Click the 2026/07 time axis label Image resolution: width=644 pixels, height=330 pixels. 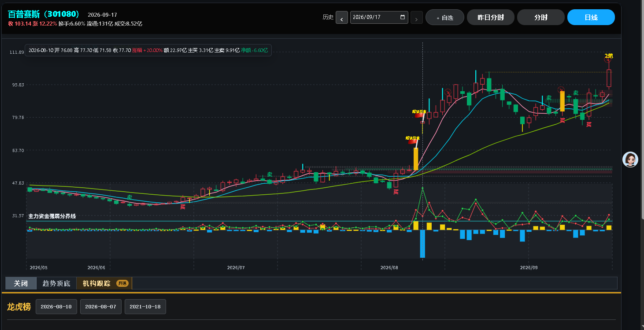236,267
